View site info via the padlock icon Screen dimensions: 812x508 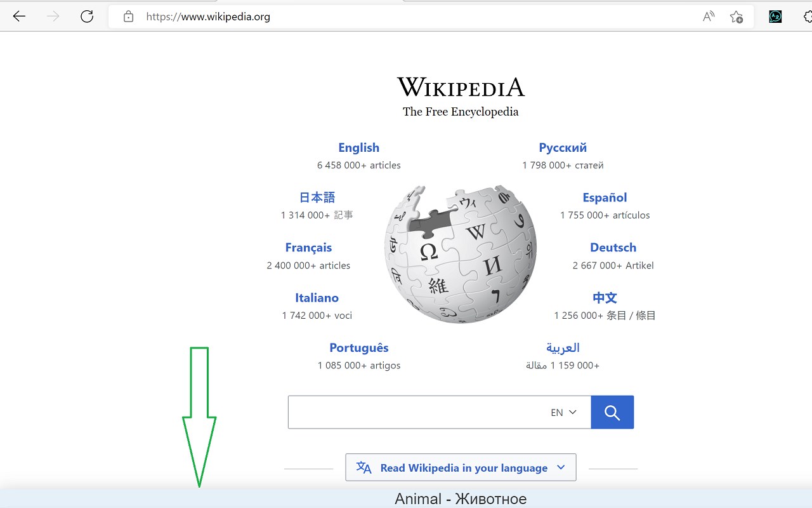click(129, 17)
